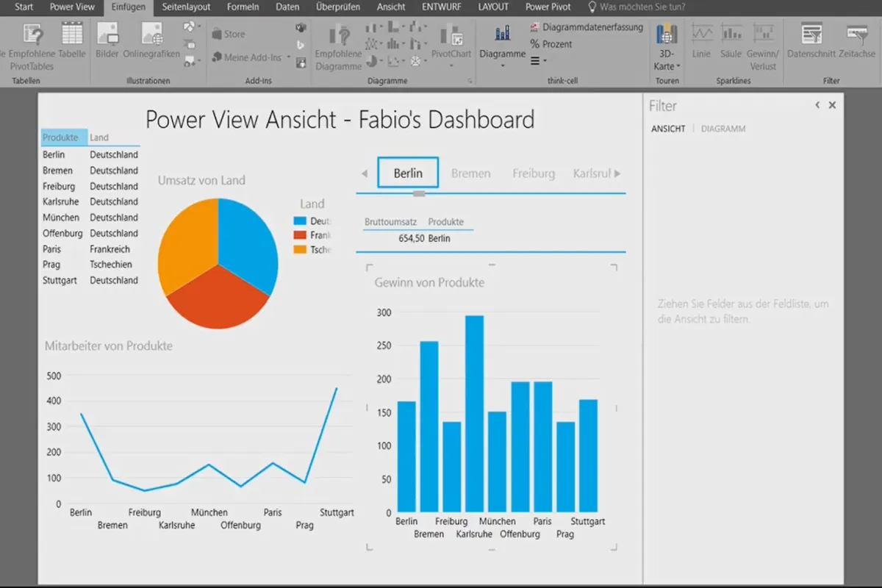The image size is (882, 588).
Task: Expand the 3D-Karte dropdown arrow
Action: coord(678,66)
